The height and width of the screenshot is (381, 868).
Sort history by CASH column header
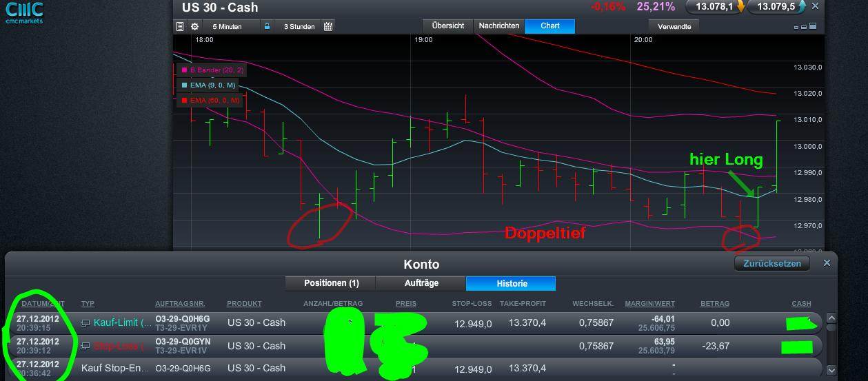click(x=801, y=304)
